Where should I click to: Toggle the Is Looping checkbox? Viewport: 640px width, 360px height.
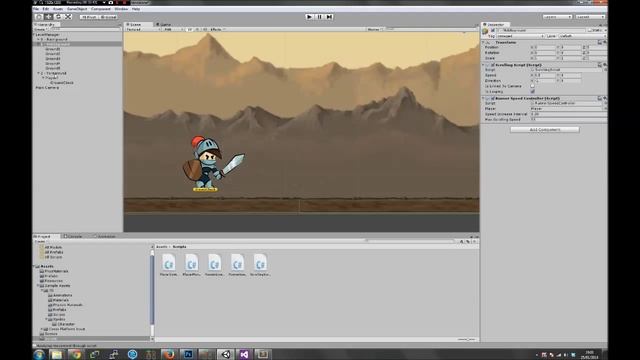(x=533, y=91)
